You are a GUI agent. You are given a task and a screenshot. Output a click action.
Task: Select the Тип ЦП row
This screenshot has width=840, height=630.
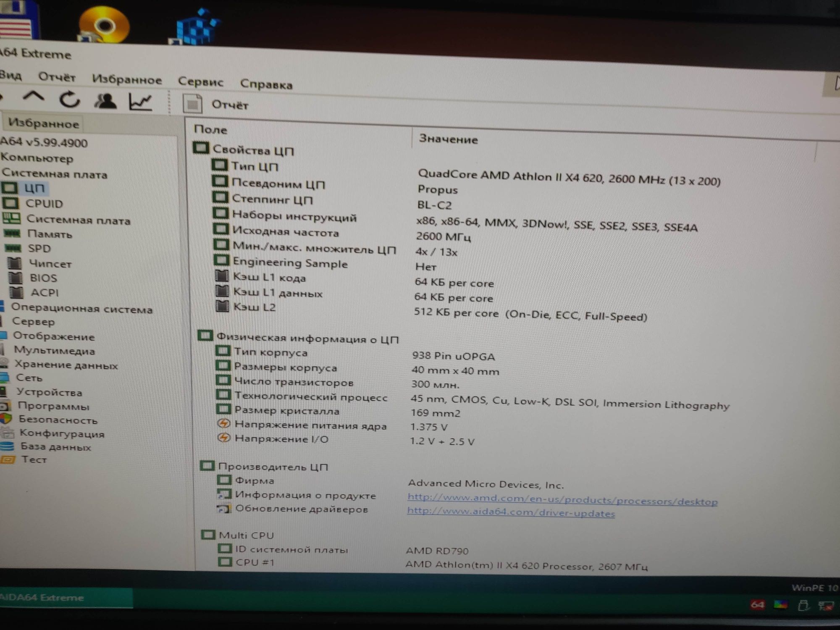tap(465, 173)
